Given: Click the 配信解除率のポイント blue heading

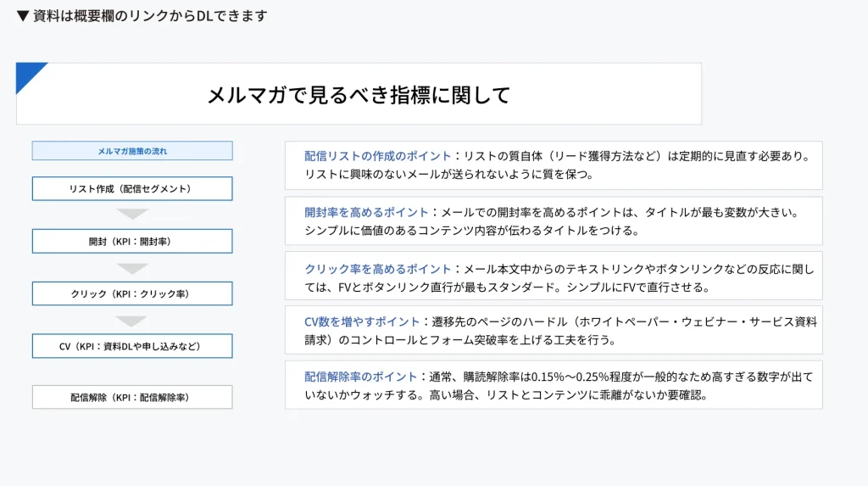Looking at the screenshot, I should click(x=361, y=377).
